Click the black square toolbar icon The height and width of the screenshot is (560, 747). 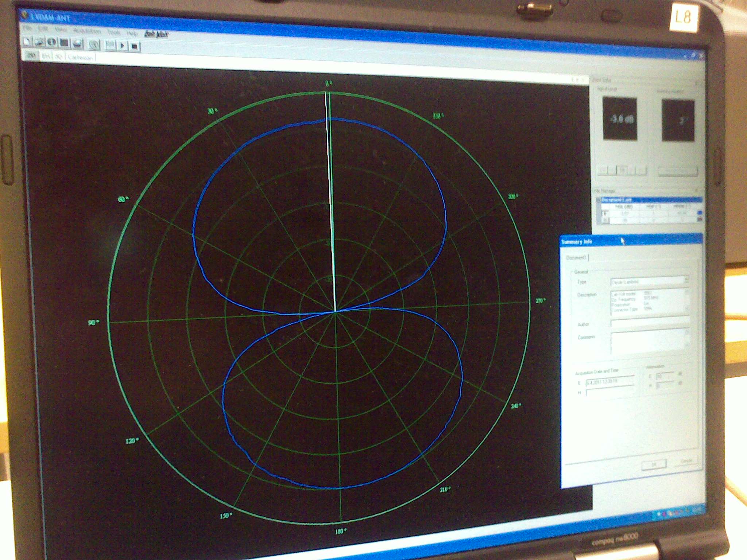click(x=64, y=43)
